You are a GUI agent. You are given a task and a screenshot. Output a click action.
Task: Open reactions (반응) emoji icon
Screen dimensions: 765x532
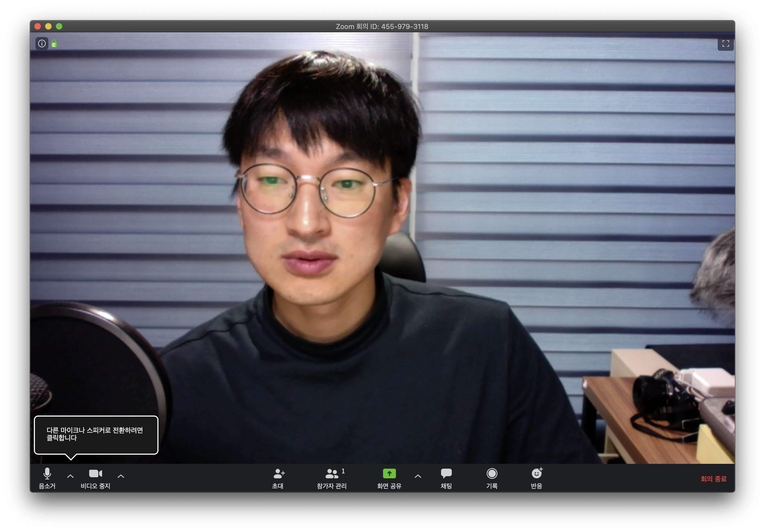click(536, 474)
